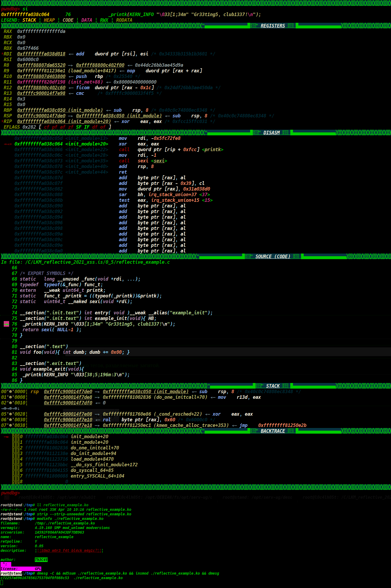The image size is (391, 588).
Task: Click the red current-instruction arrow in DISASM
Action: [8, 144]
